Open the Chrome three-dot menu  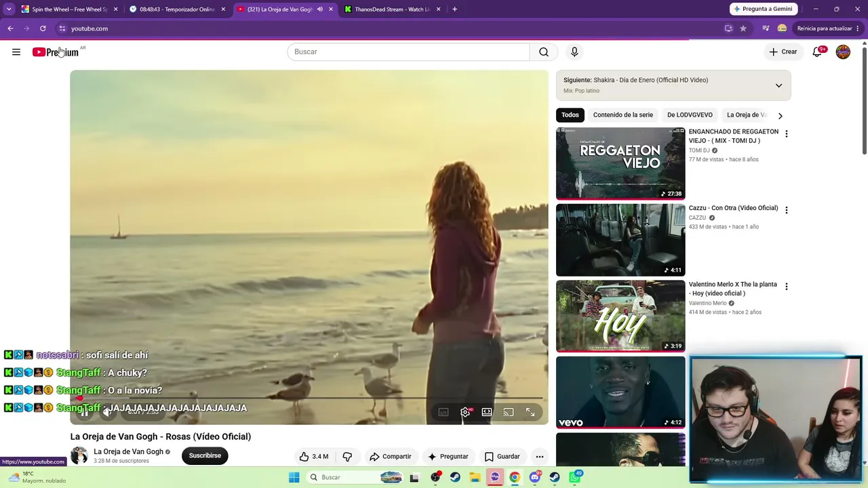click(x=858, y=28)
